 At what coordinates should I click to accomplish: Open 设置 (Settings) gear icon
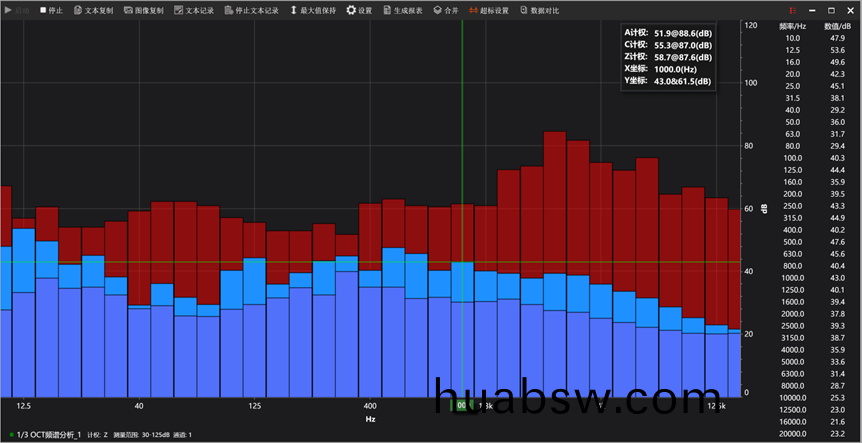pyautogui.click(x=358, y=10)
